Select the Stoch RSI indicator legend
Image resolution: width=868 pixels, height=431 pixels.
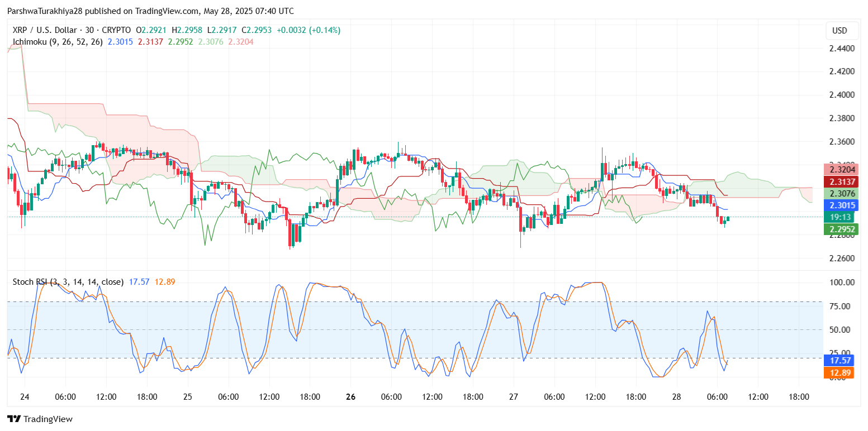[x=68, y=282]
